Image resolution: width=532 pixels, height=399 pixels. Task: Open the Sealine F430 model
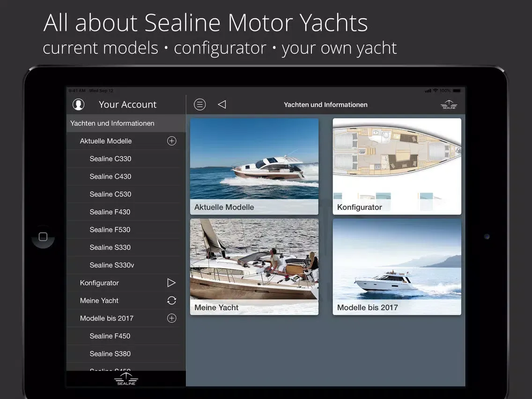[x=126, y=212]
